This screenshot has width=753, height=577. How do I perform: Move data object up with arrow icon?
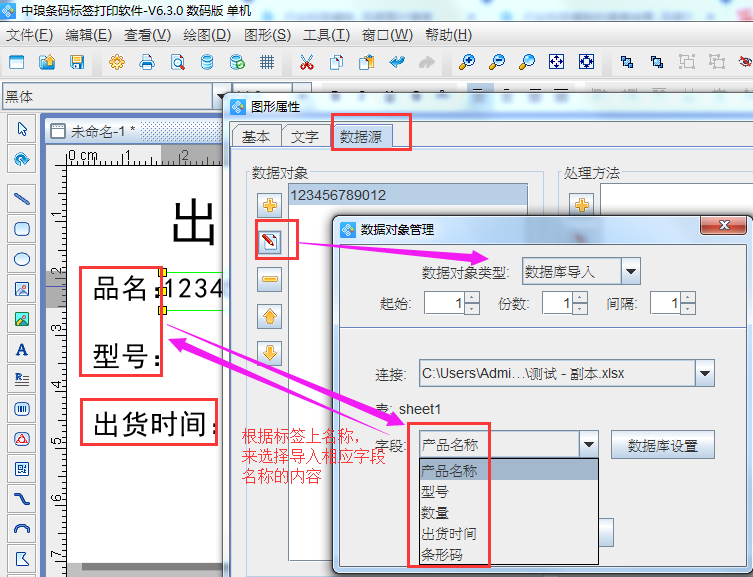tap(270, 317)
